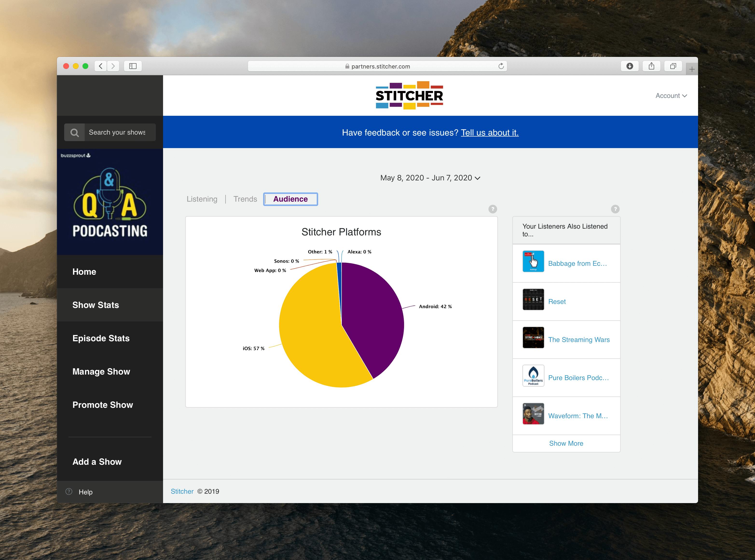Open the Downloads icon in the browser toolbar
The width and height of the screenshot is (755, 560).
(630, 66)
